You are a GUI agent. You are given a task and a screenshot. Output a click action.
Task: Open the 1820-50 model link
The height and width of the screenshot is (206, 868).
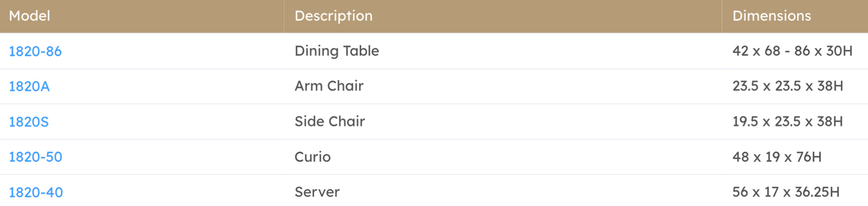pos(36,157)
